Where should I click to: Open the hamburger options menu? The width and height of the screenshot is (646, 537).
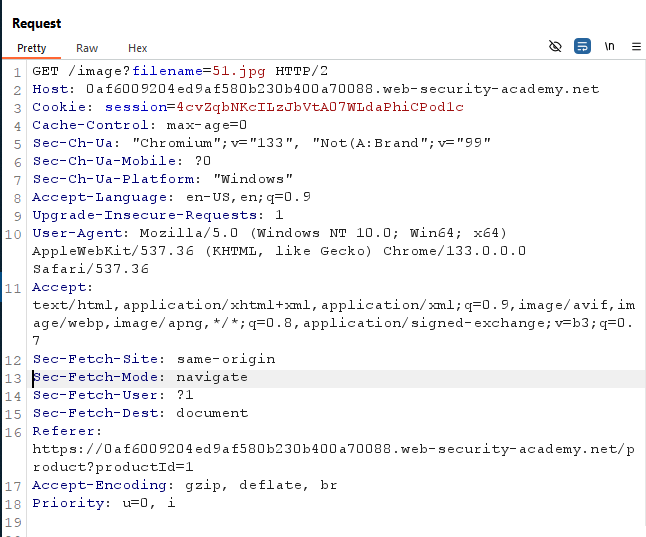636,47
